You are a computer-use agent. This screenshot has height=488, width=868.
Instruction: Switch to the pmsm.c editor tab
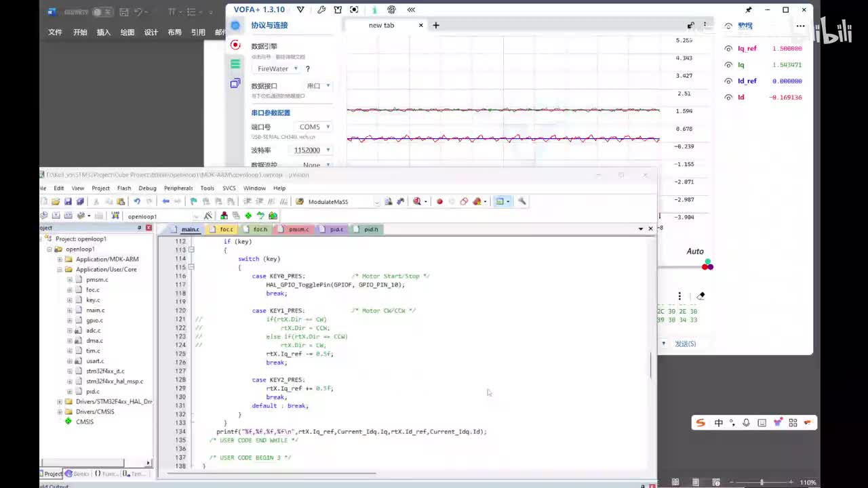[x=295, y=229]
